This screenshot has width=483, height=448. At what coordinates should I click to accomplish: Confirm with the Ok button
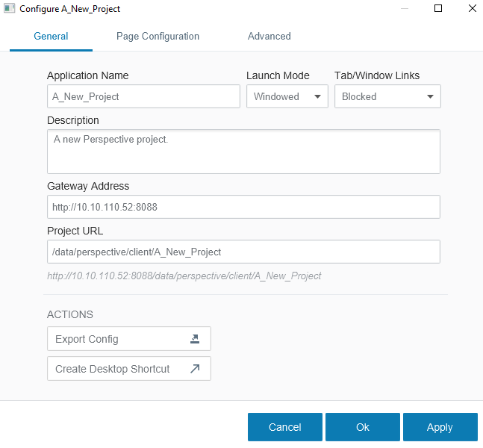(363, 427)
